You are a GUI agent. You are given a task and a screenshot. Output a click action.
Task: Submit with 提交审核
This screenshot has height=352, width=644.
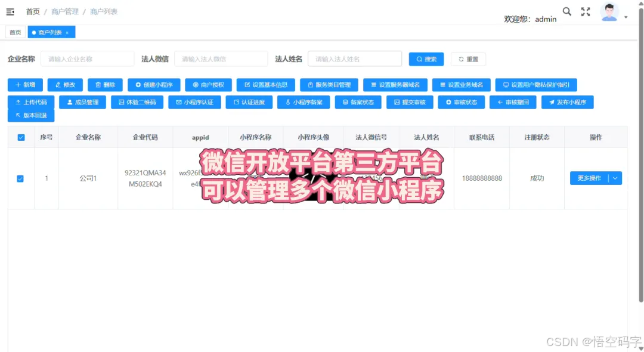click(410, 102)
